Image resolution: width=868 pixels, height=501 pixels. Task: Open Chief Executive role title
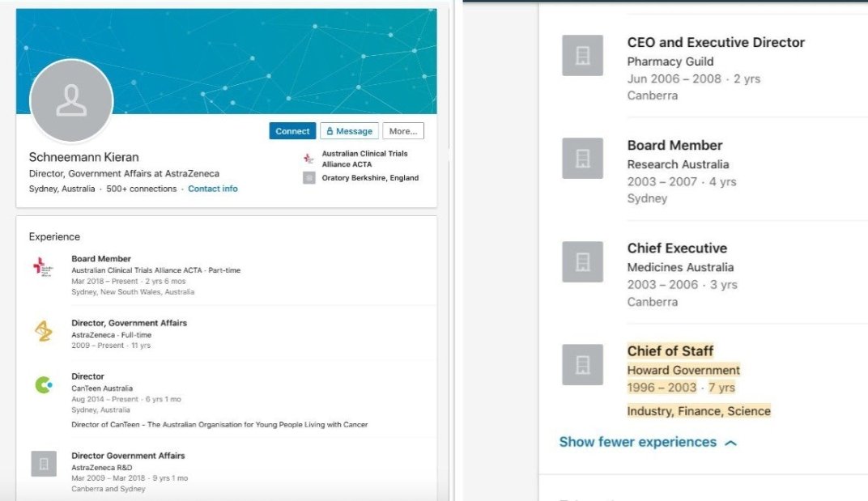tap(677, 248)
